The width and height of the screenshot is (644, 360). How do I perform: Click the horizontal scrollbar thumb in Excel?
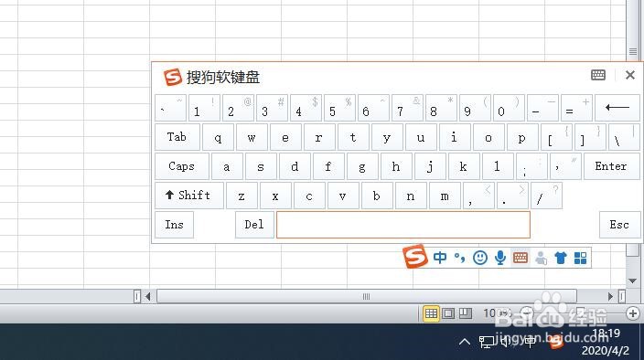366,296
